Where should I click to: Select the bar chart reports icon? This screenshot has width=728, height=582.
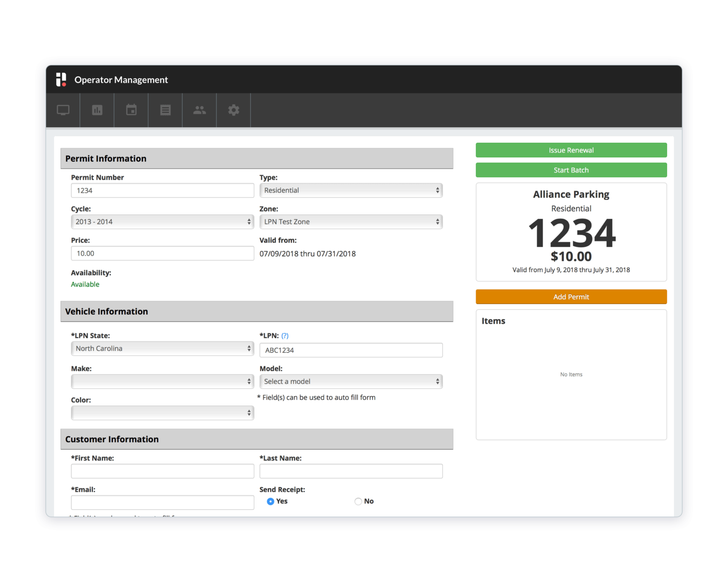pyautogui.click(x=97, y=110)
